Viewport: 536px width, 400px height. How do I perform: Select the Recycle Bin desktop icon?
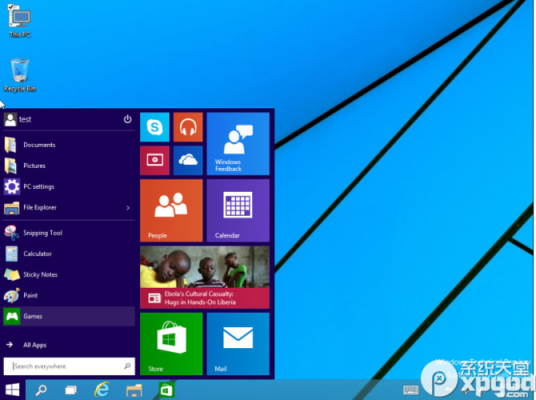(x=20, y=75)
